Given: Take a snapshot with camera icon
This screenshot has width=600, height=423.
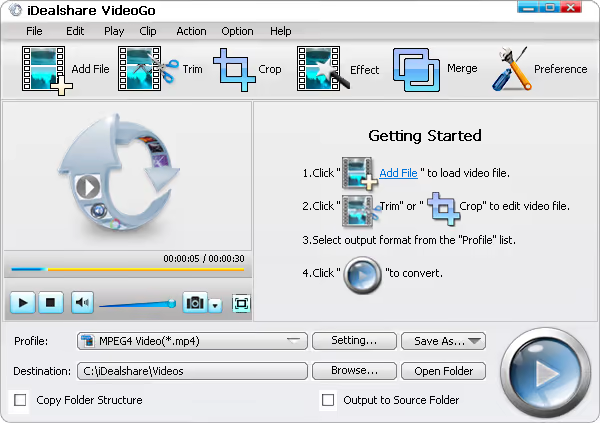Looking at the screenshot, I should 193,302.
